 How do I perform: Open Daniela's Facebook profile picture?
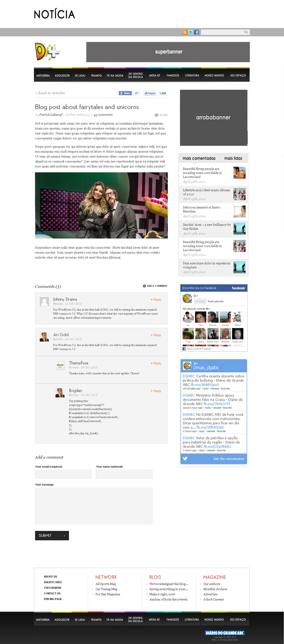[x=225, y=317]
